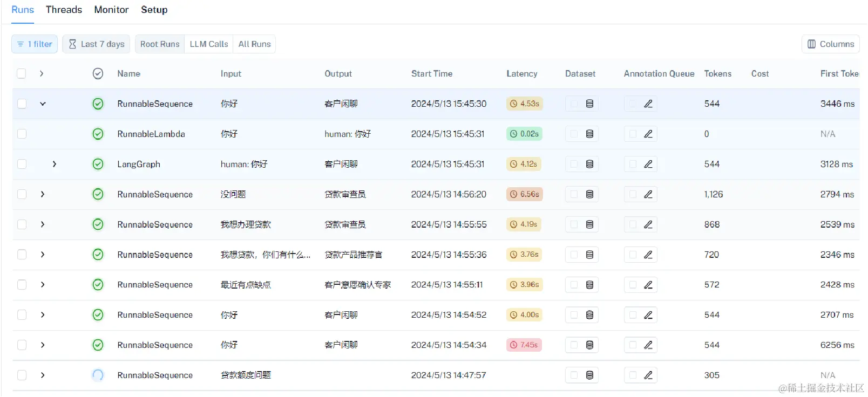The height and width of the screenshot is (397, 868).
Task: Click annotation pencil for the 14:54:34 run
Action: point(648,345)
